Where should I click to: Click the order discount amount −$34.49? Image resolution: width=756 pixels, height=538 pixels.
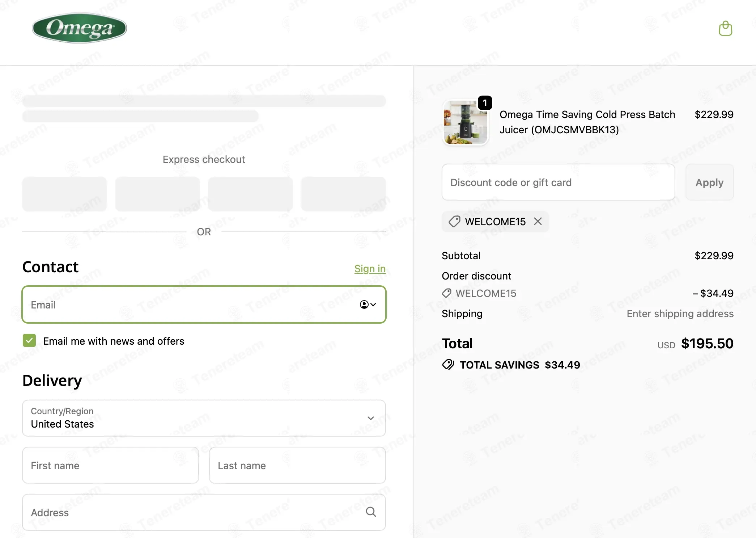pyautogui.click(x=713, y=293)
